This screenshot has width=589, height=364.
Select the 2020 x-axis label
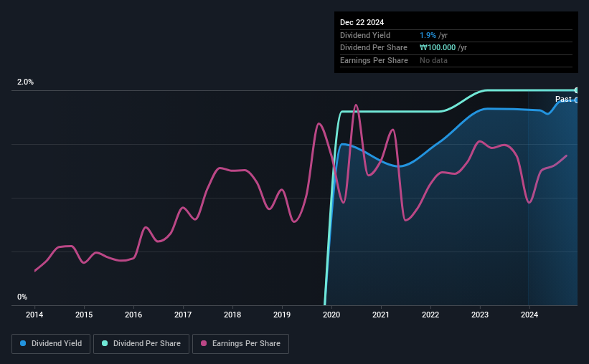pos(331,315)
